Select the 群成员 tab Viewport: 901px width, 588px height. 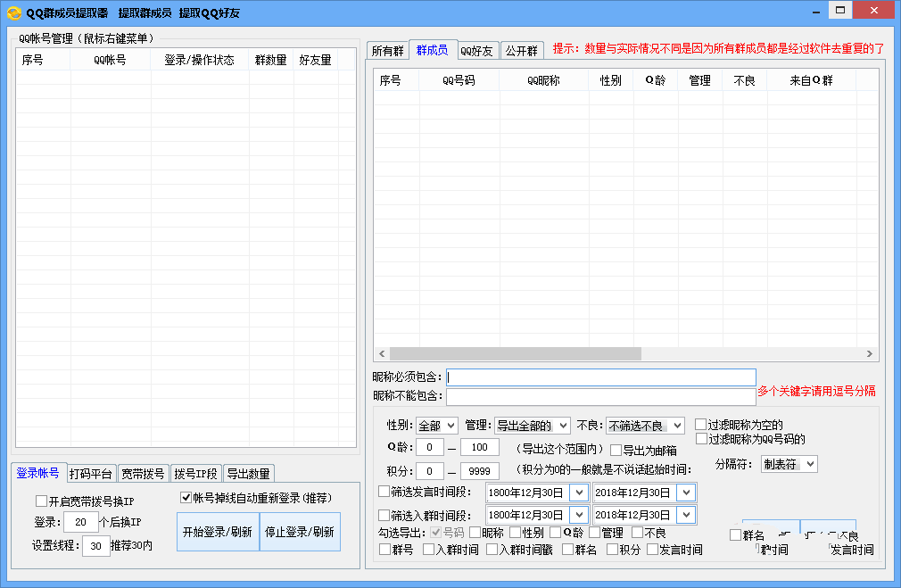pyautogui.click(x=432, y=50)
